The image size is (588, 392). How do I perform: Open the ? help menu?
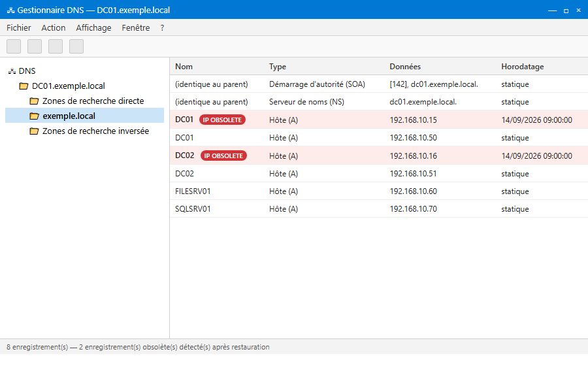tap(162, 27)
